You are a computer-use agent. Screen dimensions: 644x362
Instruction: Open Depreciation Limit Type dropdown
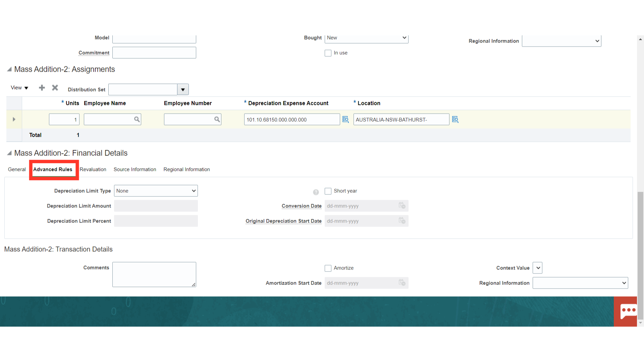point(156,191)
